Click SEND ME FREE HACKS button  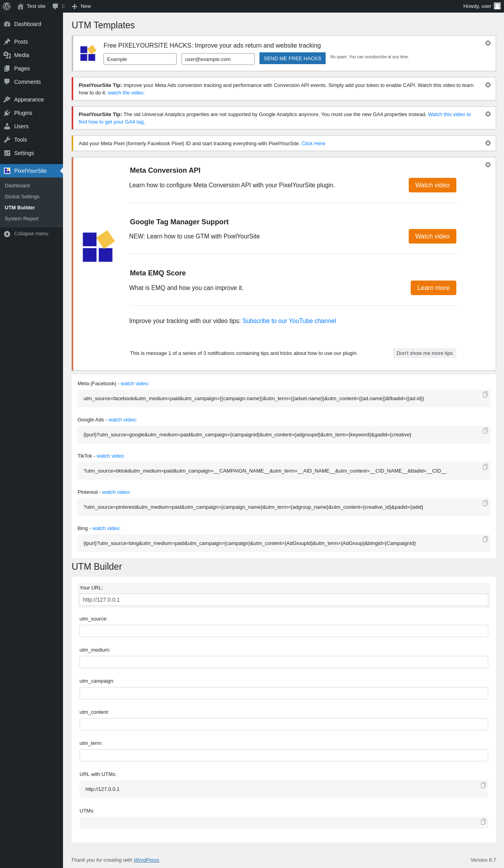point(293,58)
